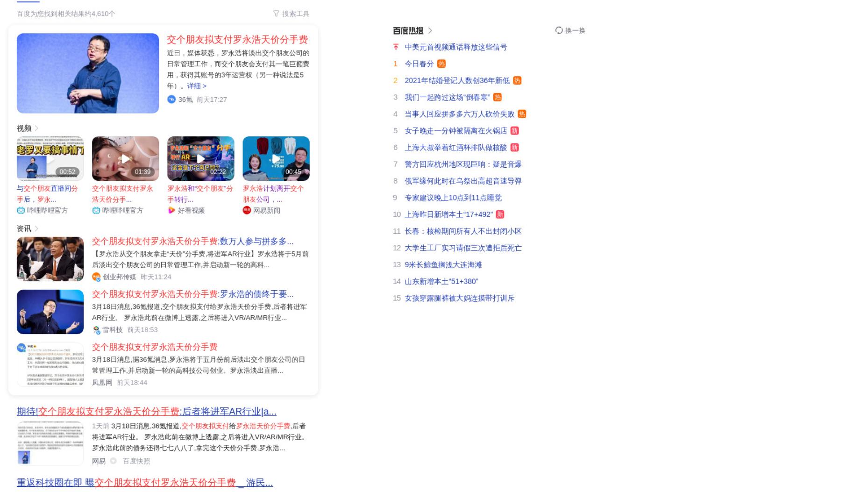Open the large 罗永浩 featured image
The height and width of the screenshot is (492, 868).
click(88, 73)
